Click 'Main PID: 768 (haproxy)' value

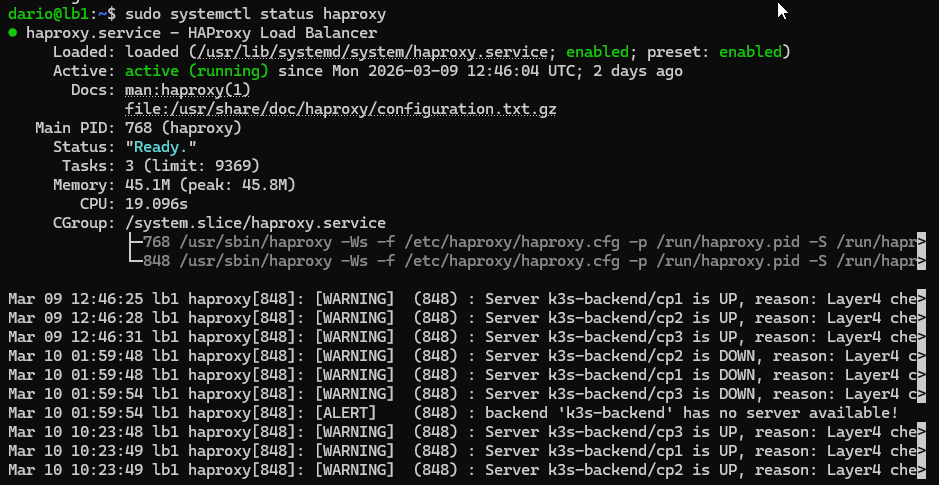pos(183,128)
